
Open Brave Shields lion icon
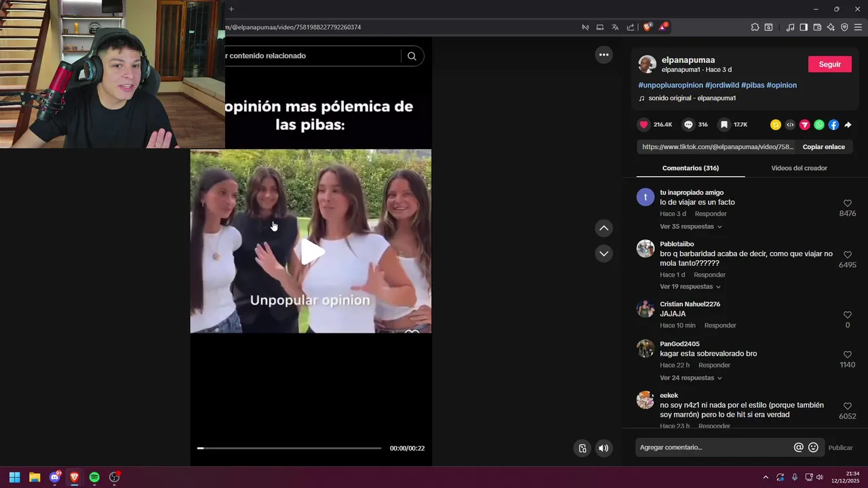pos(647,27)
